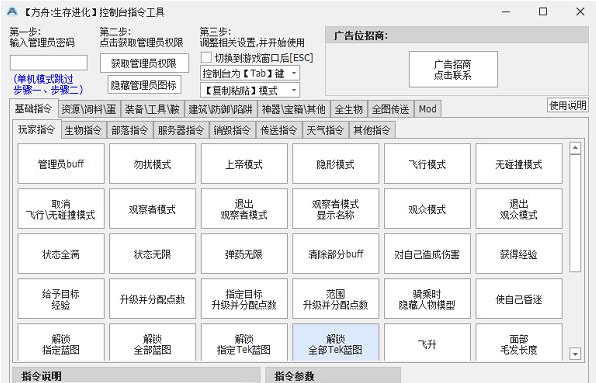Click 无碰撞模式 command button

coord(519,164)
